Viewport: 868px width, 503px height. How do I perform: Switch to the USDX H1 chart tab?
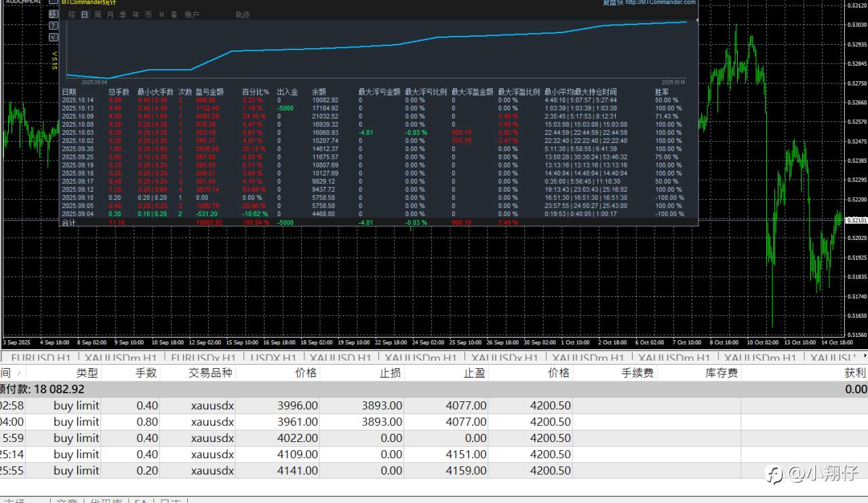pos(273,358)
